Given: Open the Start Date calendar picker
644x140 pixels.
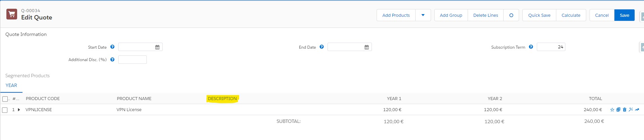Looking at the screenshot, I should pos(157,47).
